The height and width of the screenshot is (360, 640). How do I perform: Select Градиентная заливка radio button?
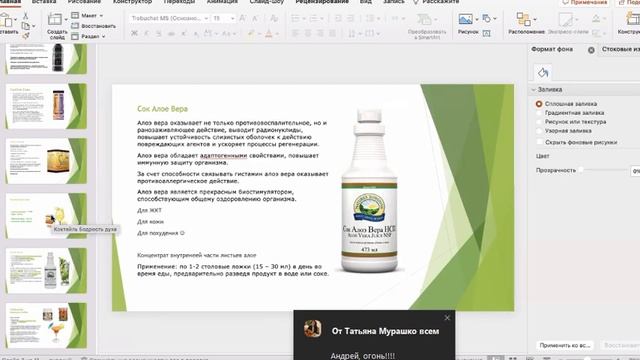[539, 113]
